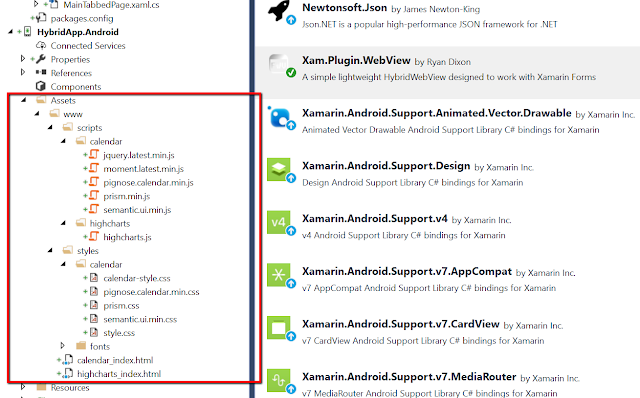Select the Components entry
Screen dimensions: 640x398
point(76,87)
